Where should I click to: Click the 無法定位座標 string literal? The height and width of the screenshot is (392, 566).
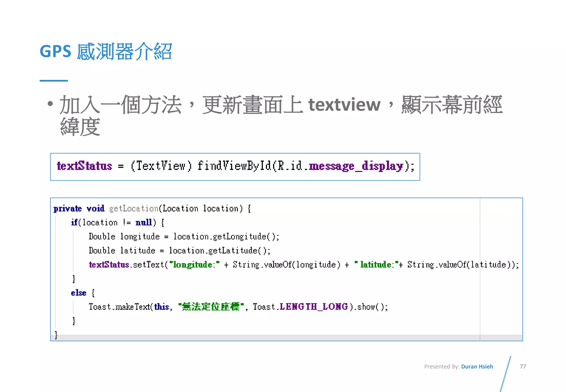tap(211, 307)
